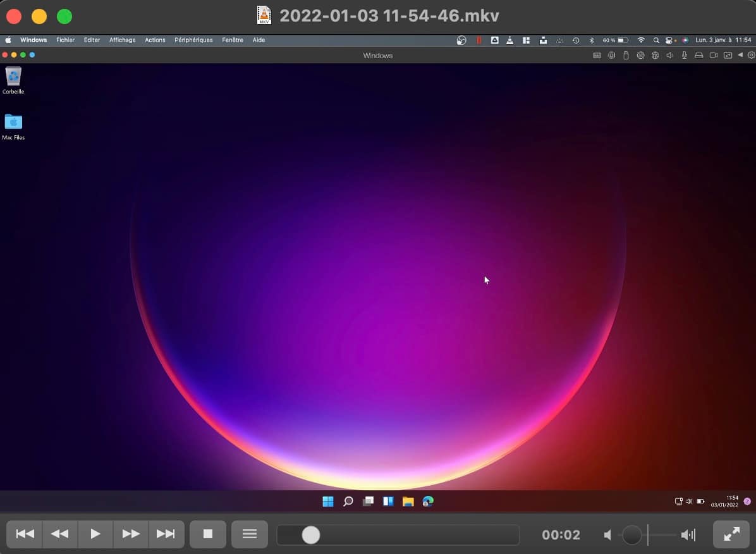Viewport: 756px width, 554px height.
Task: Click the Corbeille recycle bin icon
Action: [13, 77]
